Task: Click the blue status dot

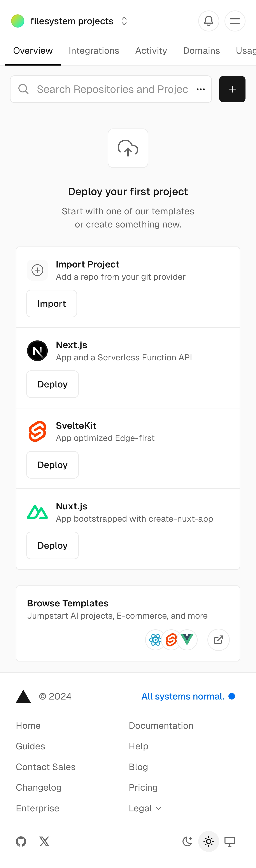Action: 232,696
